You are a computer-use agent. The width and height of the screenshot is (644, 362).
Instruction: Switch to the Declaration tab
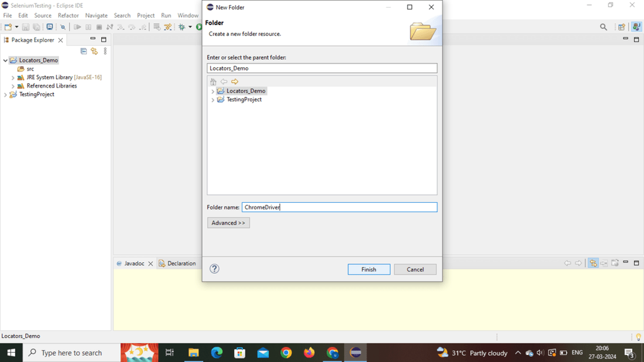[177, 263]
